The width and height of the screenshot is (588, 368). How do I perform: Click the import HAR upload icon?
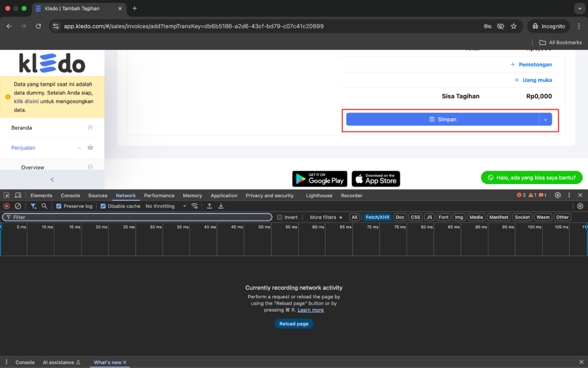click(x=210, y=206)
